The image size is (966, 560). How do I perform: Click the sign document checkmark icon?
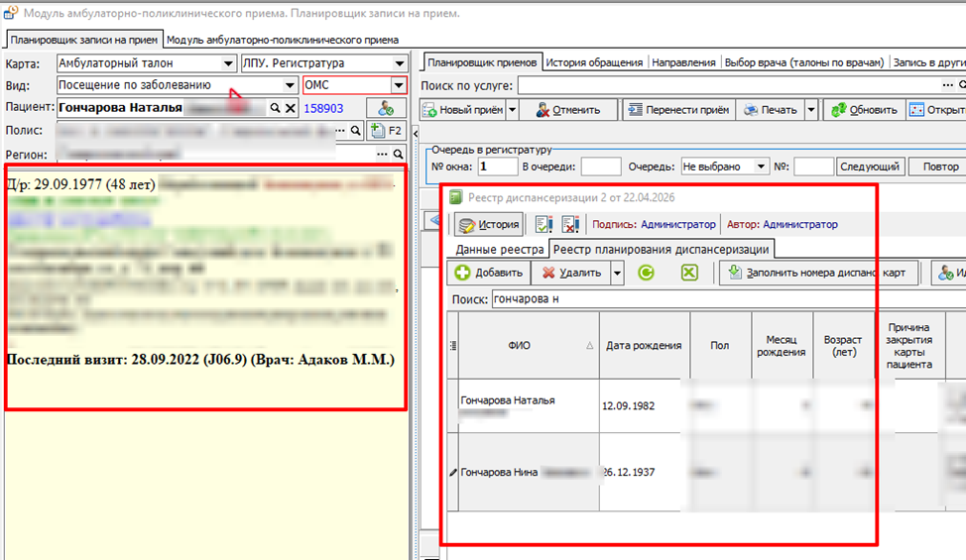[543, 225]
